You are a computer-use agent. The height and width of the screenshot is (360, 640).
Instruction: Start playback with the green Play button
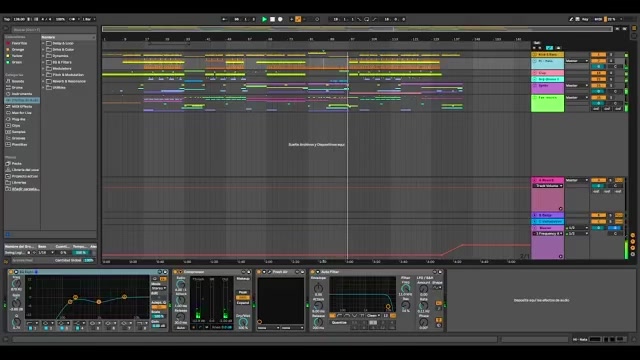264,19
